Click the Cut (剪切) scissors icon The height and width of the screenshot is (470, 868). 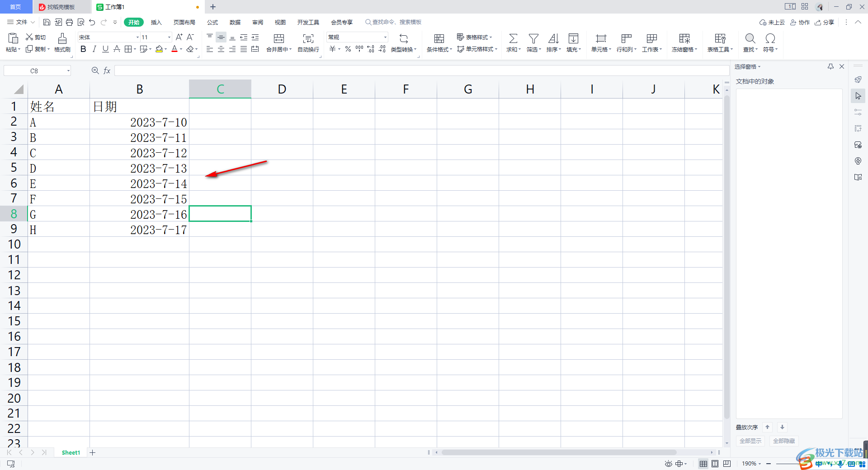pyautogui.click(x=29, y=37)
